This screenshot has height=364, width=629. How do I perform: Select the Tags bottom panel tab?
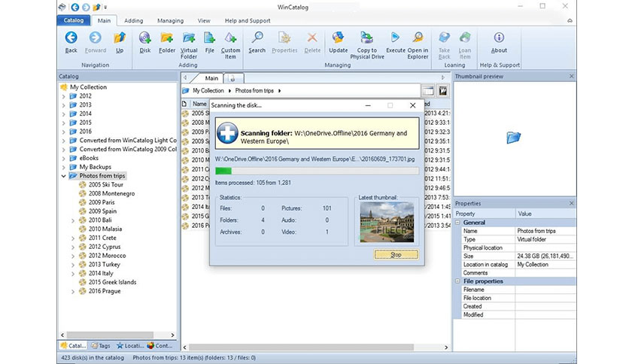pos(100,345)
